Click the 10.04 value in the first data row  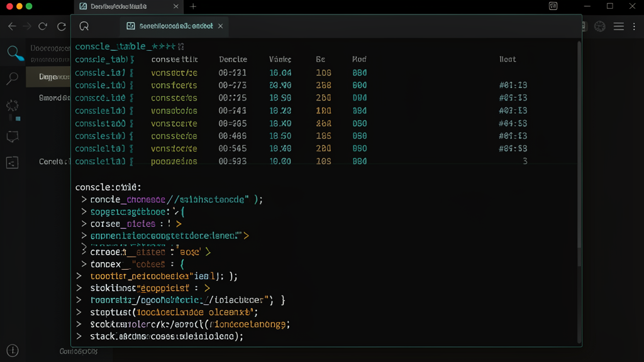click(x=280, y=73)
